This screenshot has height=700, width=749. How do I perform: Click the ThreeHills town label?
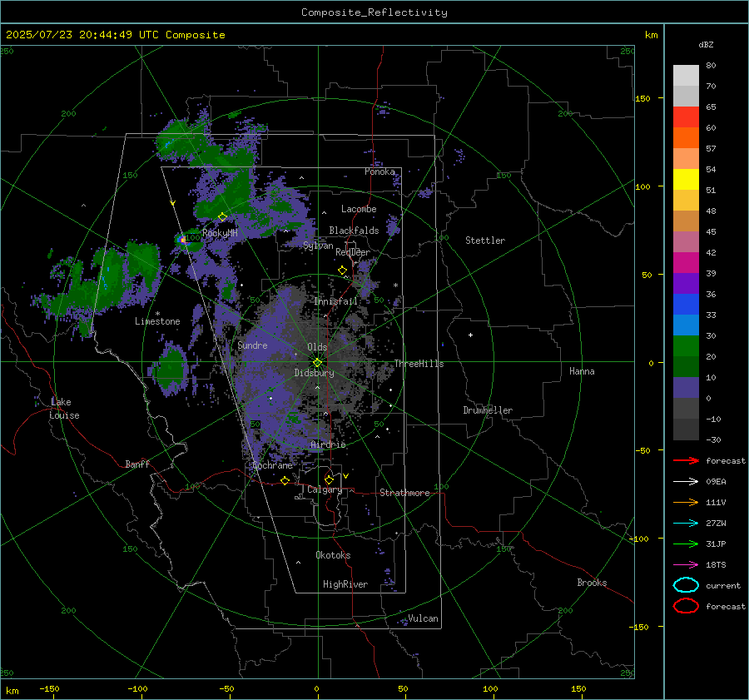point(419,364)
